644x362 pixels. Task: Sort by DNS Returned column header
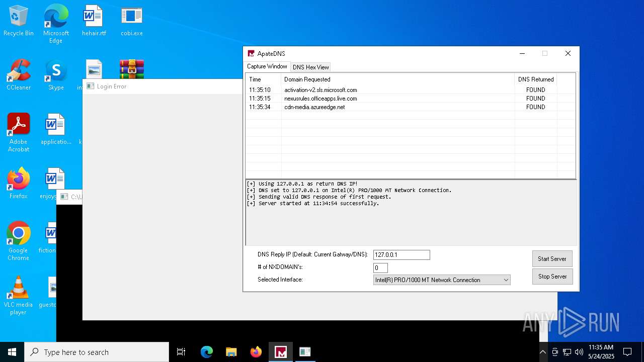[536, 79]
